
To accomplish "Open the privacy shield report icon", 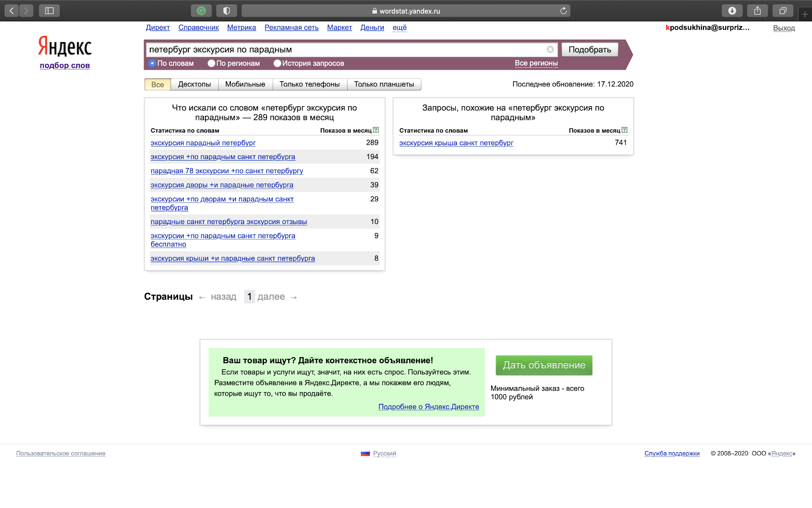I will coord(226,11).
